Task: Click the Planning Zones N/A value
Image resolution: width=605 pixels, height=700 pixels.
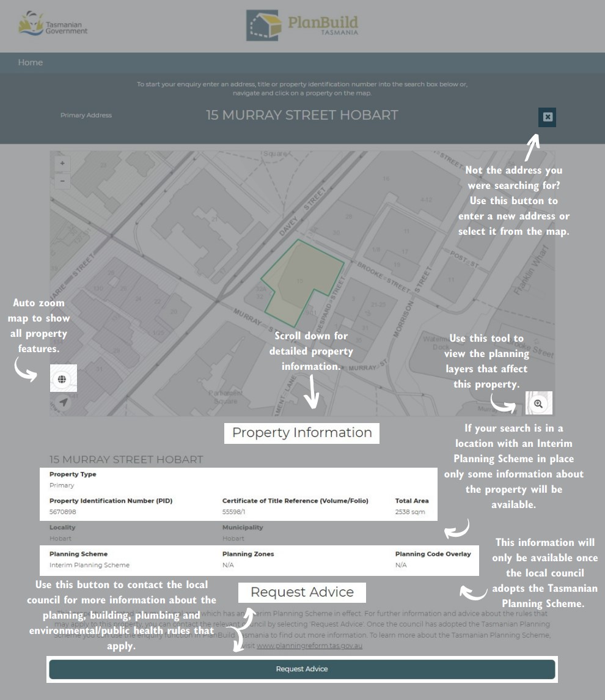Action: (x=228, y=565)
